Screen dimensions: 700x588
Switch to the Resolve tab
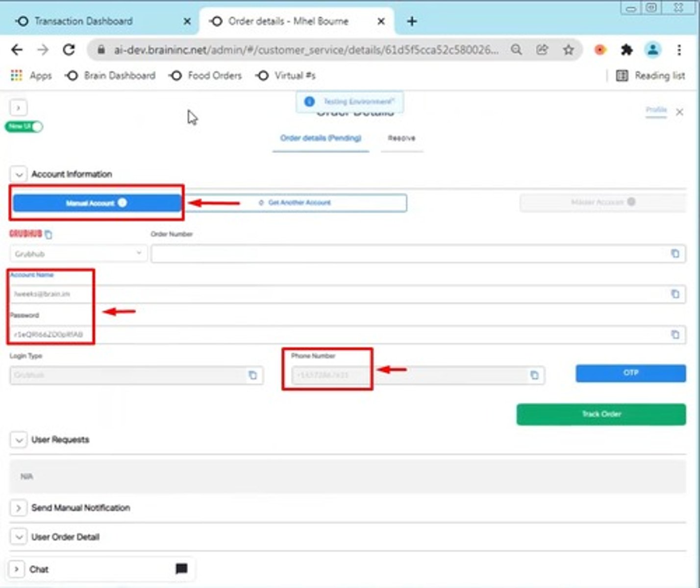click(401, 138)
